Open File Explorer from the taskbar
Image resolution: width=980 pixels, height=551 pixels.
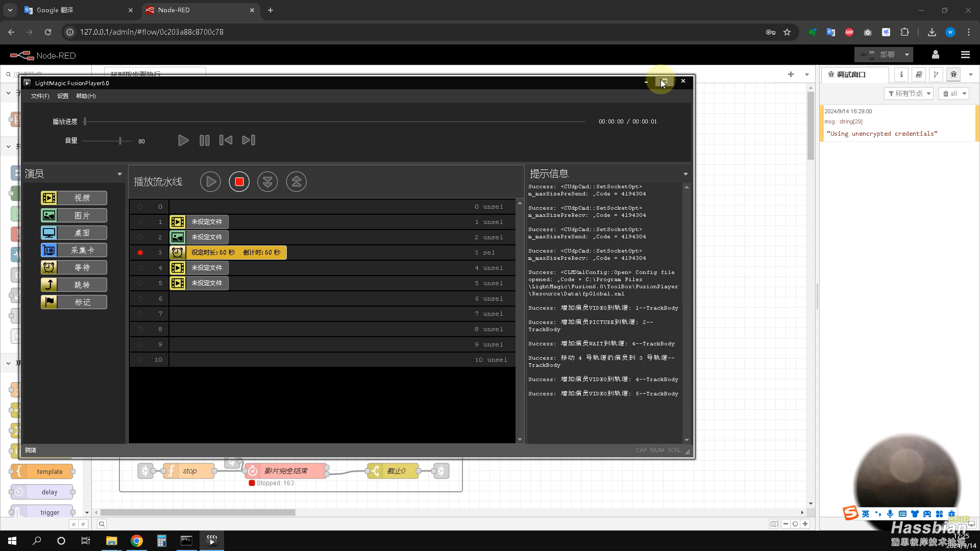pos(111,541)
